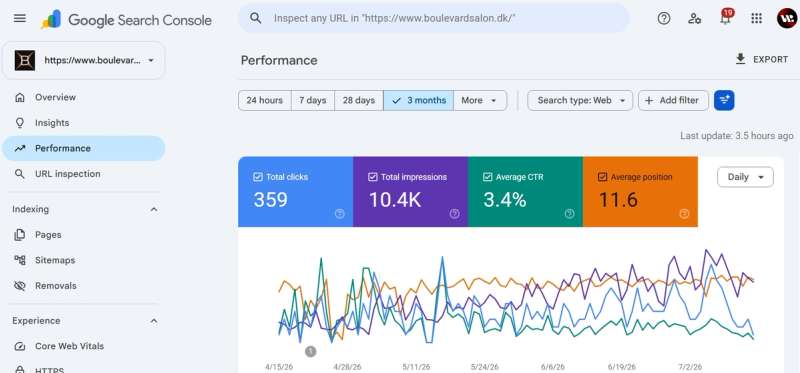The height and width of the screenshot is (373, 800).
Task: Click the Inspect any URL field
Action: tap(434, 18)
